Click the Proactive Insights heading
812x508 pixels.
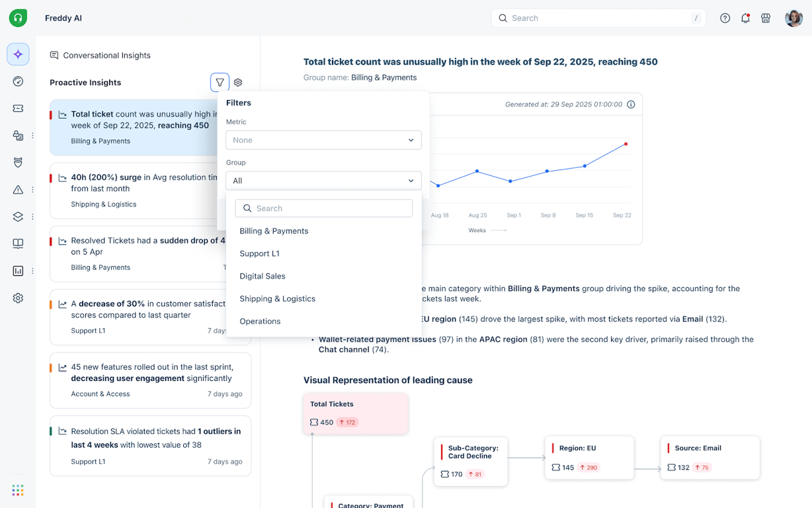85,83
